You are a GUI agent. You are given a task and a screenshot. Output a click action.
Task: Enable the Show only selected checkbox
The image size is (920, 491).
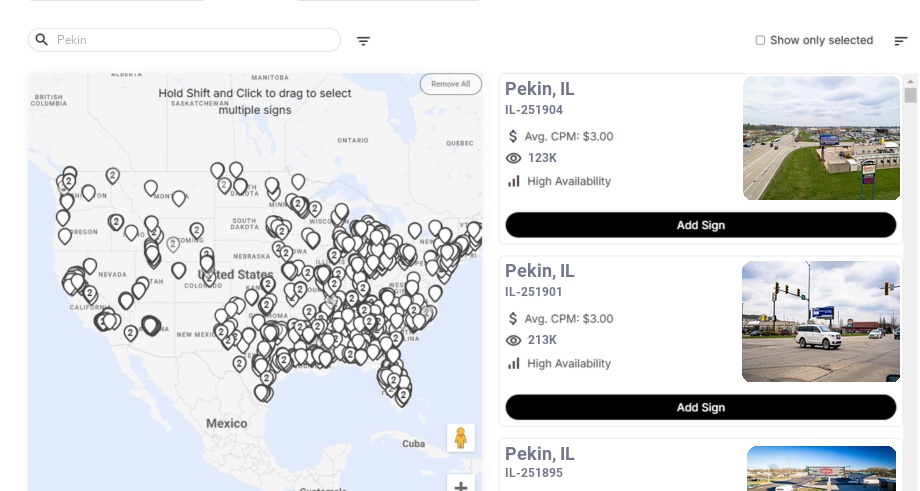point(760,41)
